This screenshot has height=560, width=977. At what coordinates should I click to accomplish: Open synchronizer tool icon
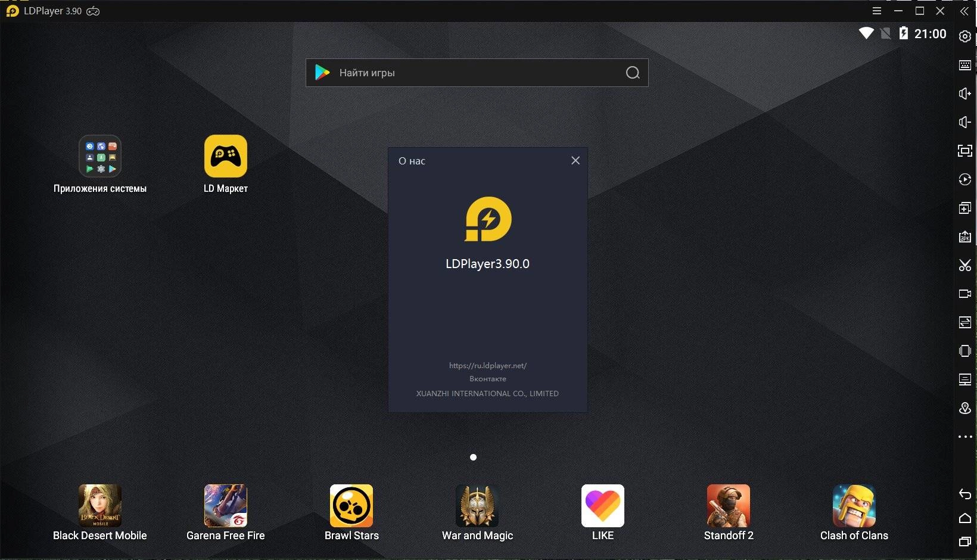(x=964, y=322)
